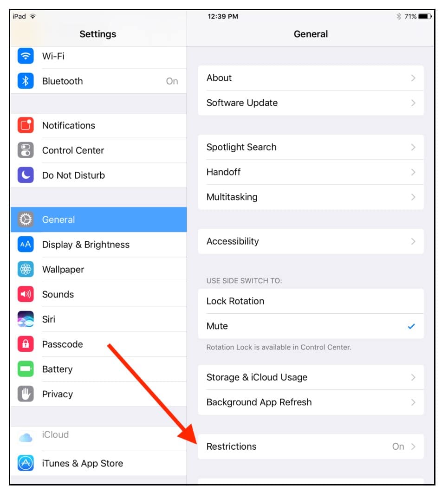Tap the green Battery icon
This screenshot has height=498, width=448.
(x=26, y=369)
